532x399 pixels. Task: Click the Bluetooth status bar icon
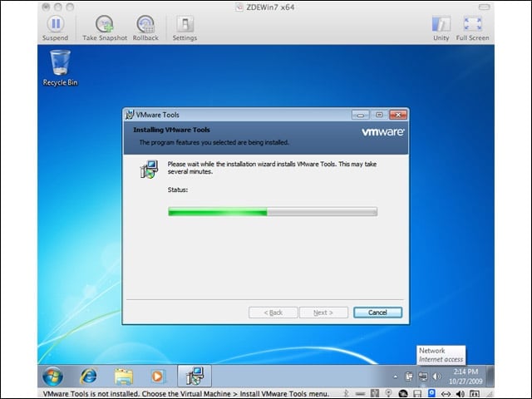347,393
